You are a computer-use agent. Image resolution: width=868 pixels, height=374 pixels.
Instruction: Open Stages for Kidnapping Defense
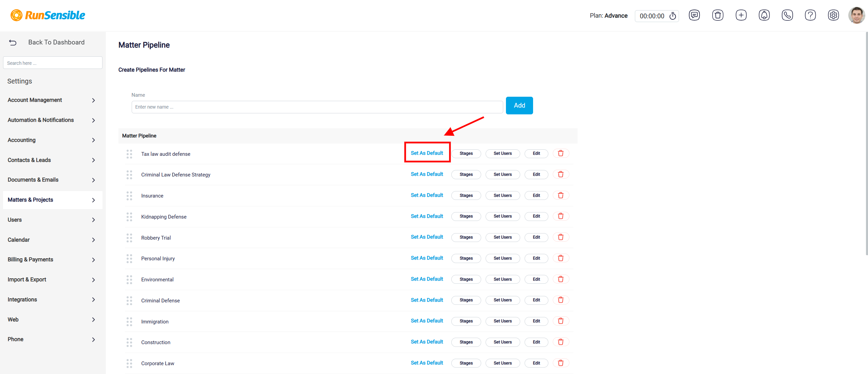point(466,216)
